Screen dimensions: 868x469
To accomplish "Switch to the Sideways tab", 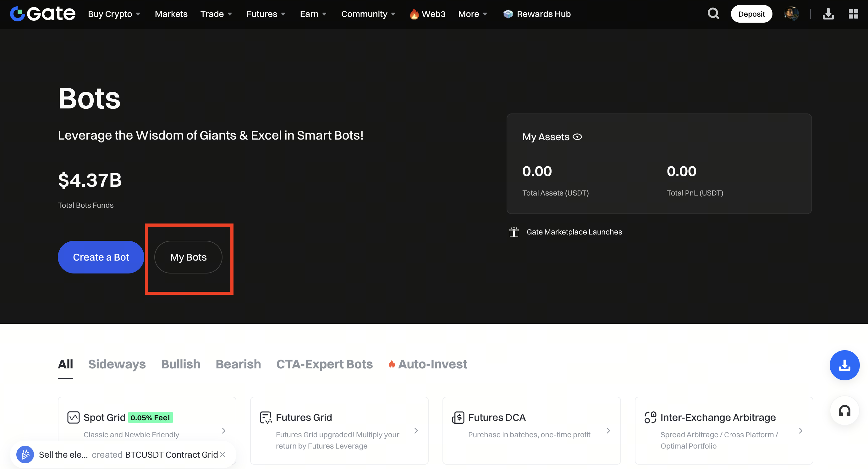I will [117, 364].
